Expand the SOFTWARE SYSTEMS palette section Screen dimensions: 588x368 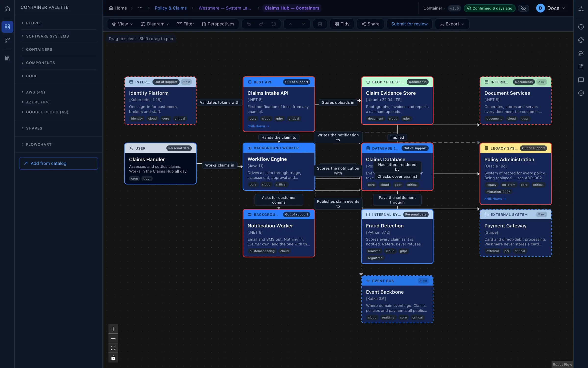(x=59, y=36)
